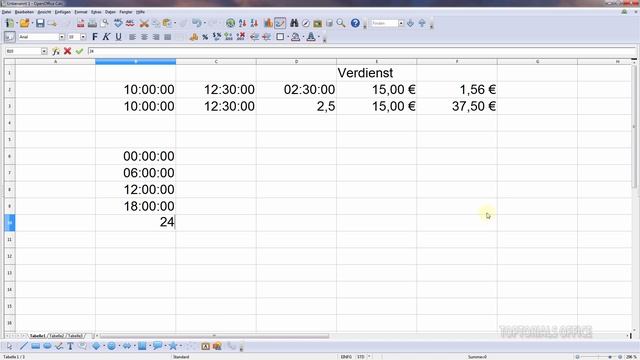This screenshot has width=640, height=360.
Task: Click the formula input line
Action: (x=362, y=51)
